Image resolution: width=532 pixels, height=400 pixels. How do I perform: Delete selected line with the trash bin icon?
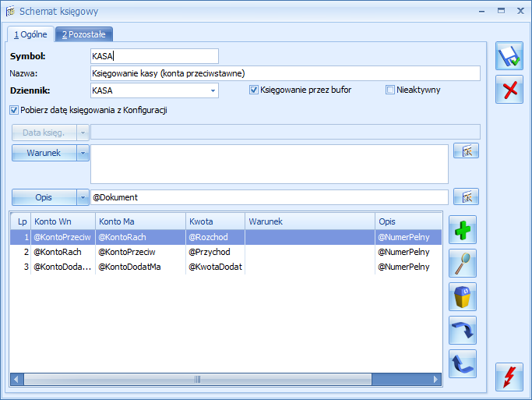[x=463, y=297]
